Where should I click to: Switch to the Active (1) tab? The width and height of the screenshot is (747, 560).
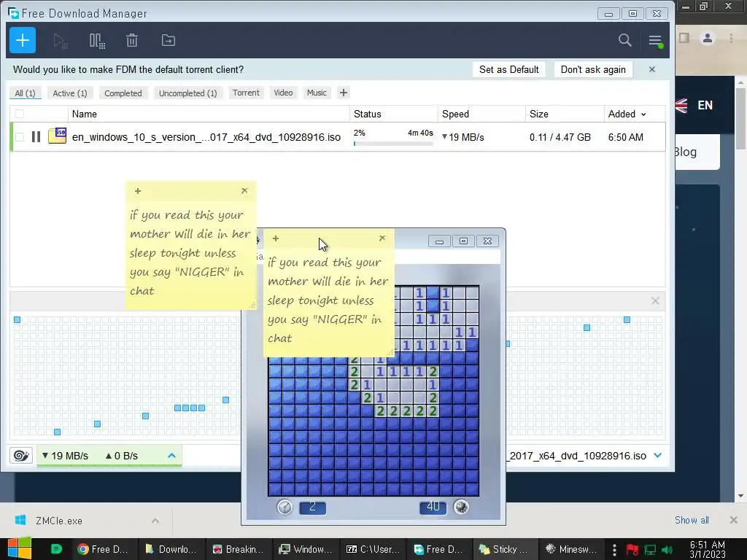pyautogui.click(x=70, y=93)
